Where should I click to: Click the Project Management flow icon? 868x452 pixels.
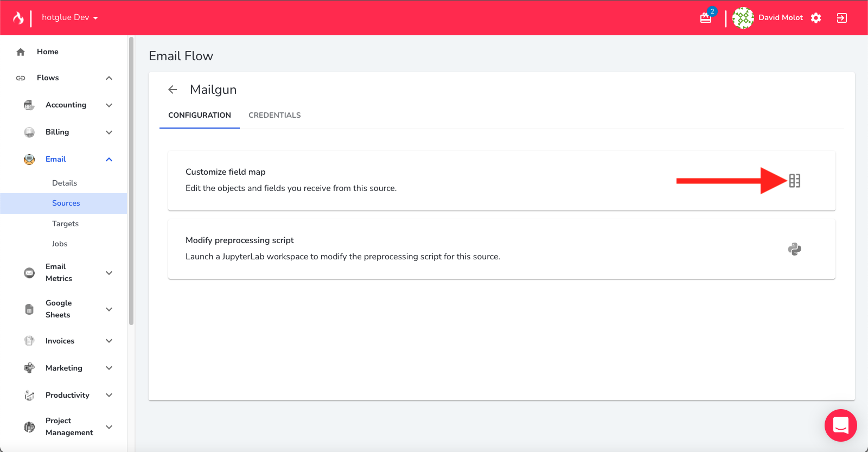pyautogui.click(x=29, y=427)
